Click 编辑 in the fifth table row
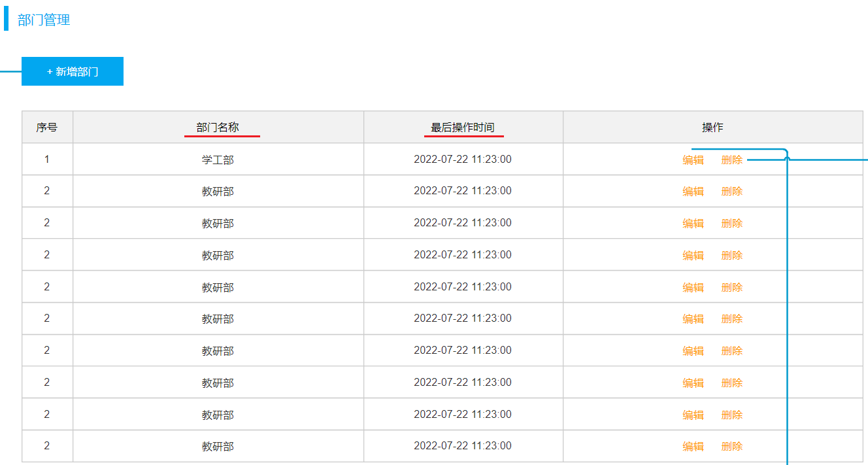 tap(693, 287)
